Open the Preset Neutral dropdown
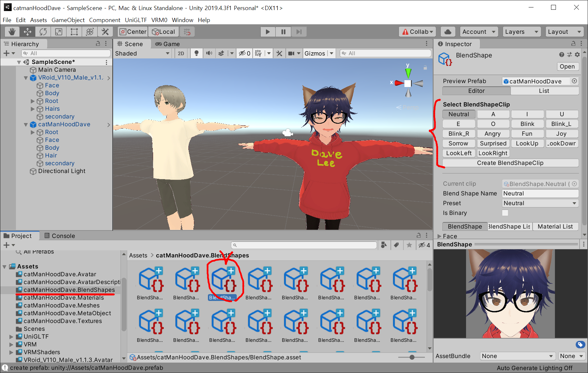 (540, 203)
